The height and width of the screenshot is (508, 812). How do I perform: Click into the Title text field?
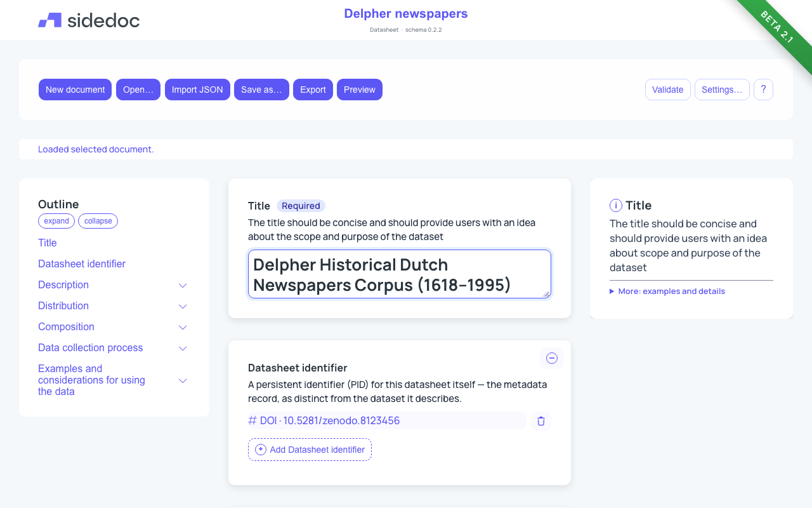click(x=400, y=274)
